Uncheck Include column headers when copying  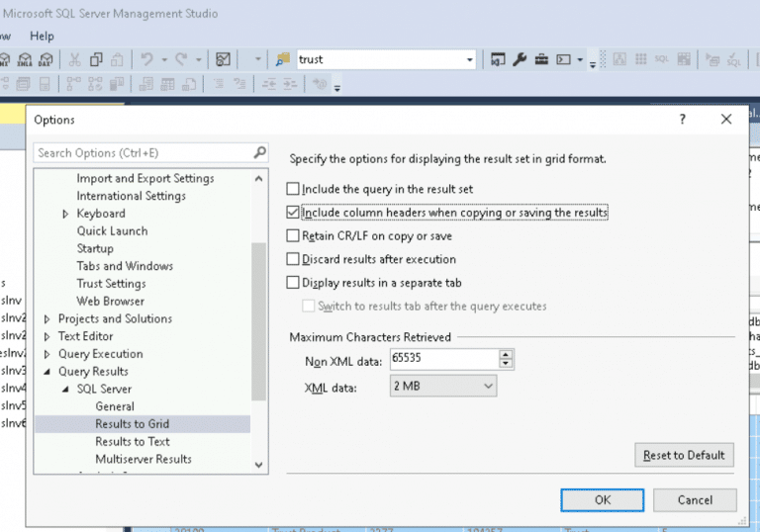coord(292,212)
